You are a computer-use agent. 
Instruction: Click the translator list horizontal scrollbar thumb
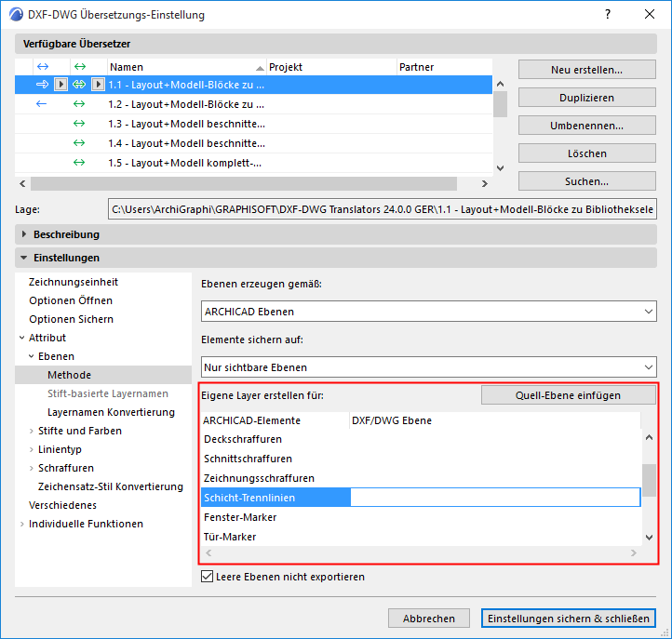(x=244, y=183)
